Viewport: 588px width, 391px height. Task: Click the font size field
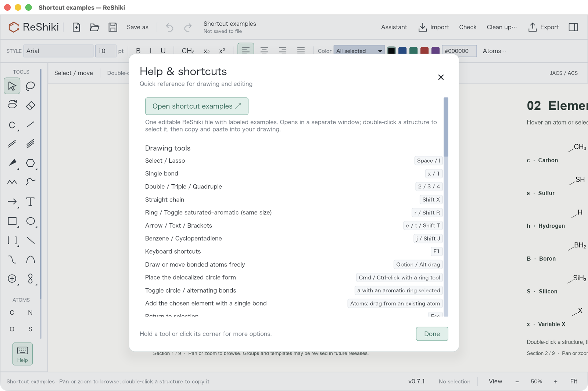[105, 51]
